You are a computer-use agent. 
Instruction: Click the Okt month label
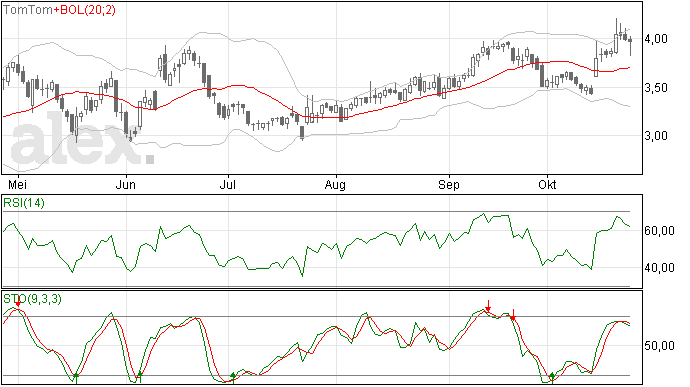pyautogui.click(x=547, y=184)
